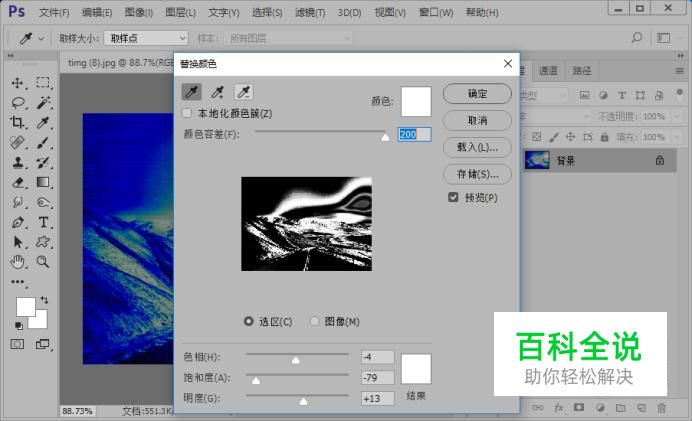The height and width of the screenshot is (421, 692).
Task: Open the Layers panel flyout menu
Action: pyautogui.click(x=680, y=71)
